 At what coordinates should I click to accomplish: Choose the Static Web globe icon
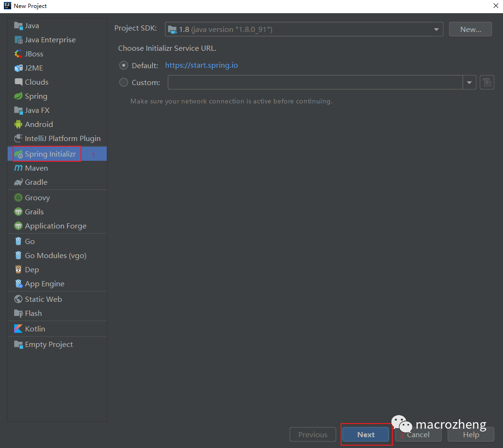(x=18, y=299)
